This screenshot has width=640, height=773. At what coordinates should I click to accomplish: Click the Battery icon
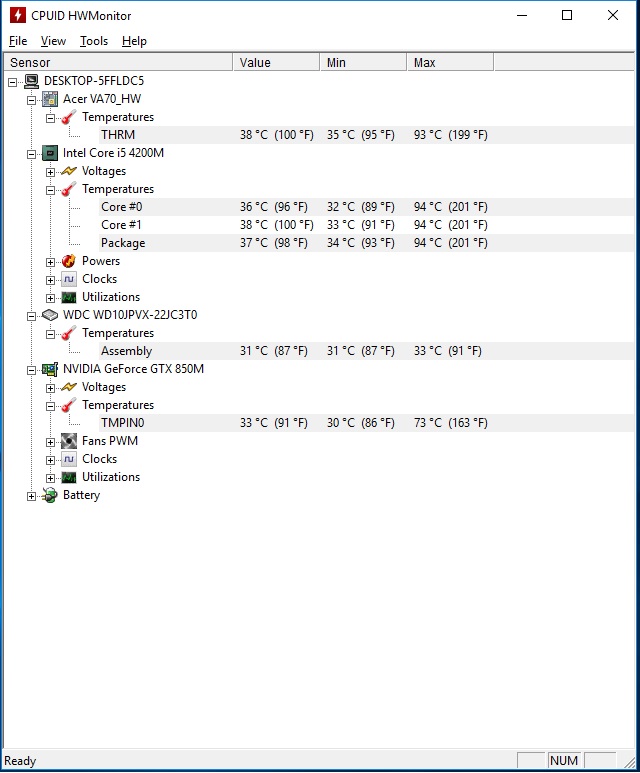click(50, 495)
